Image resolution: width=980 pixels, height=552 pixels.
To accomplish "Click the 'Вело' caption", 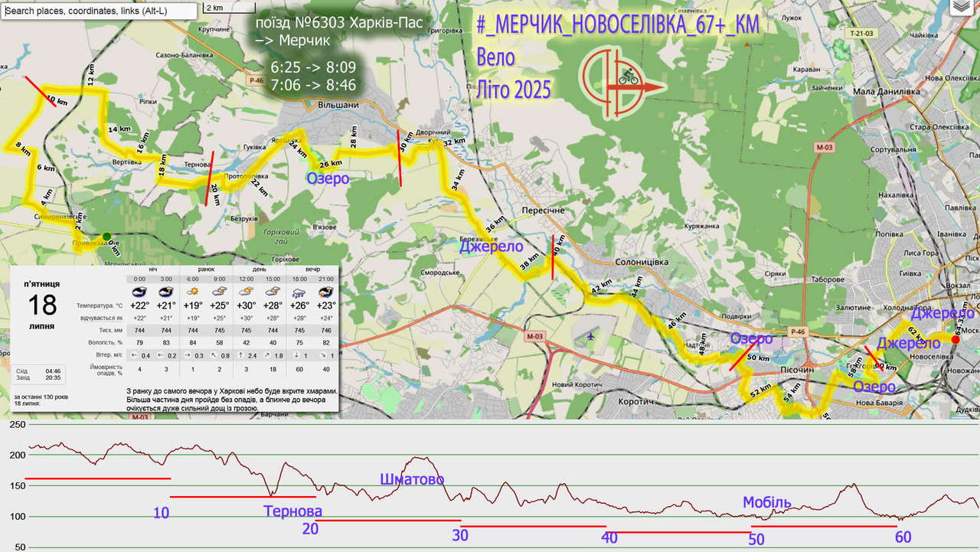I will (x=496, y=57).
